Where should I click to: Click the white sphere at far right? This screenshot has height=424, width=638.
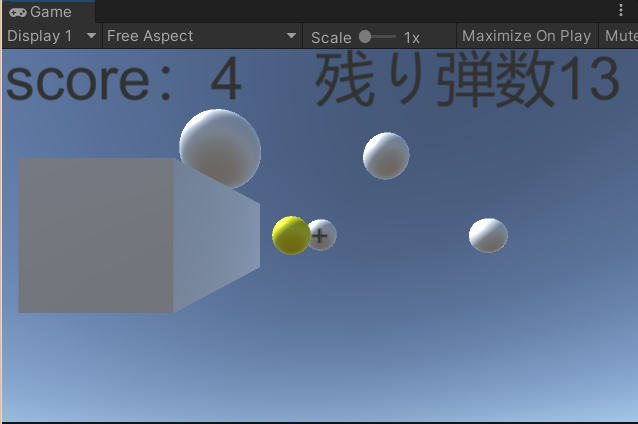[488, 235]
